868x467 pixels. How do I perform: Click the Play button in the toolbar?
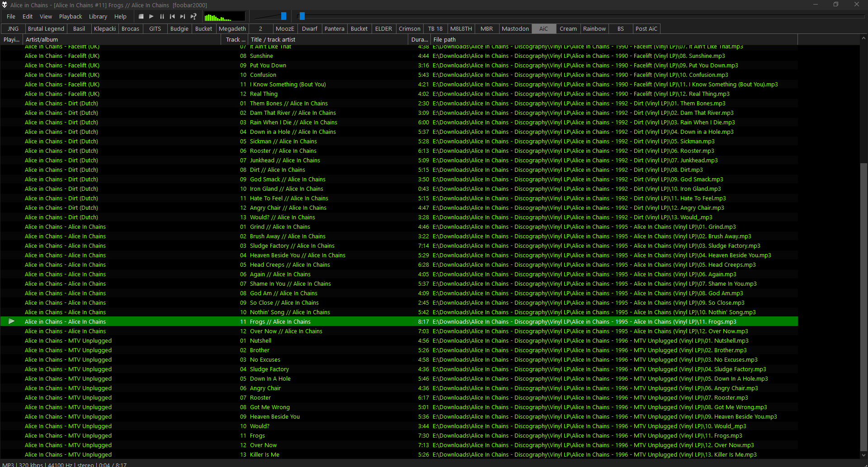pos(151,17)
